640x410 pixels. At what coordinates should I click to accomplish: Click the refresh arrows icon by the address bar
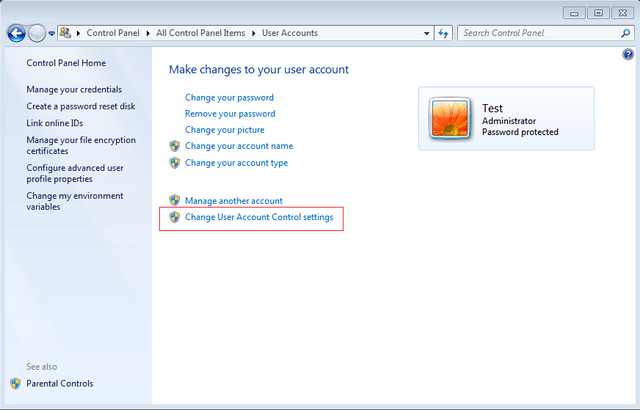pyautogui.click(x=443, y=33)
